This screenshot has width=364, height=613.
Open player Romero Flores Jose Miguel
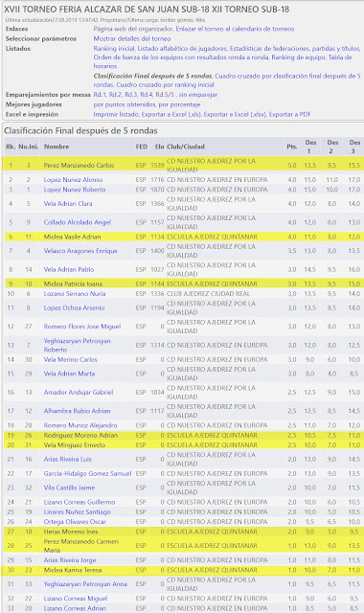click(x=82, y=327)
